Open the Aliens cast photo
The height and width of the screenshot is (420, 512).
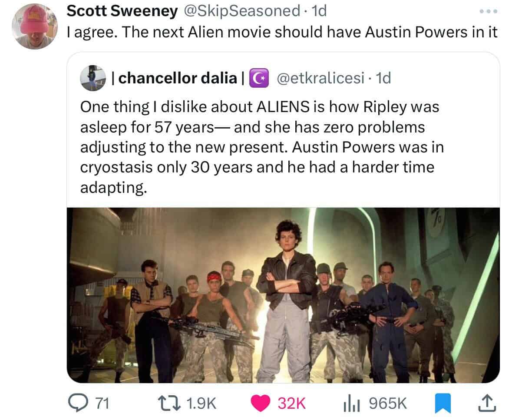(x=283, y=295)
